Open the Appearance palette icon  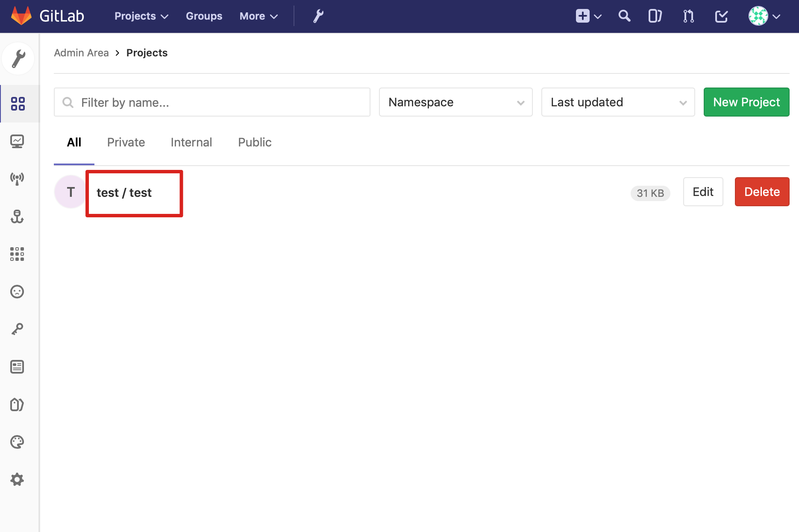pyautogui.click(x=17, y=442)
